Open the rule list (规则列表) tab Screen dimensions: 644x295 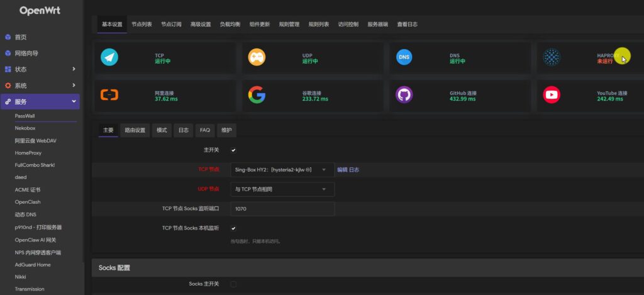tap(319, 25)
